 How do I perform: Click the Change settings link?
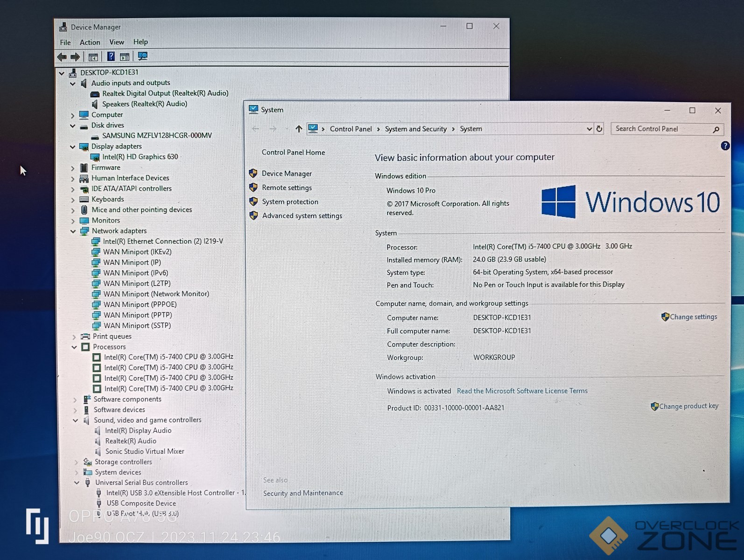tap(693, 317)
